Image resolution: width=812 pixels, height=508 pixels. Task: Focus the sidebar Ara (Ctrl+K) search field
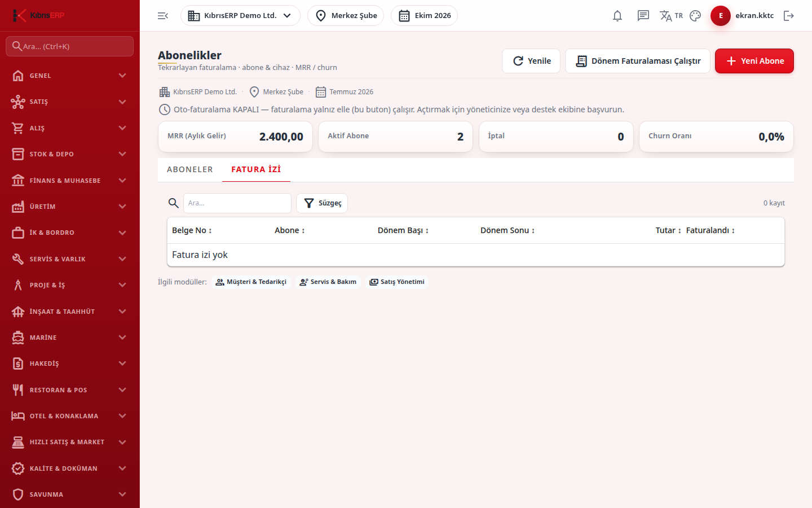click(70, 46)
